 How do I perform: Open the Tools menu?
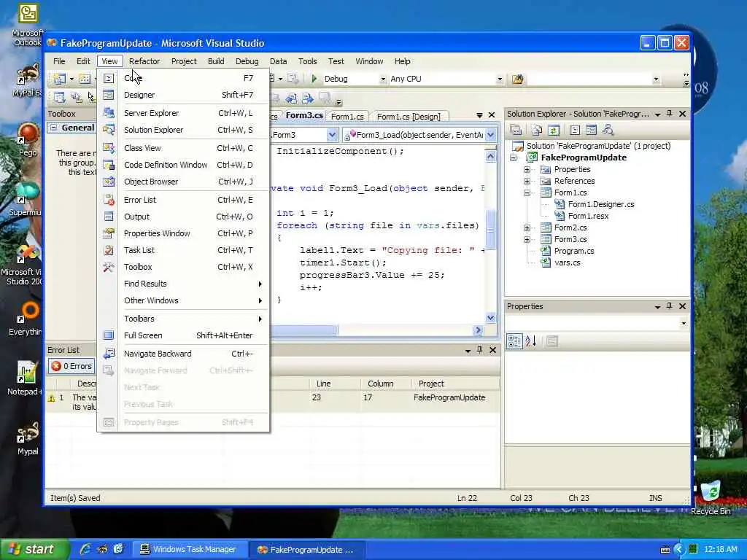coord(307,61)
